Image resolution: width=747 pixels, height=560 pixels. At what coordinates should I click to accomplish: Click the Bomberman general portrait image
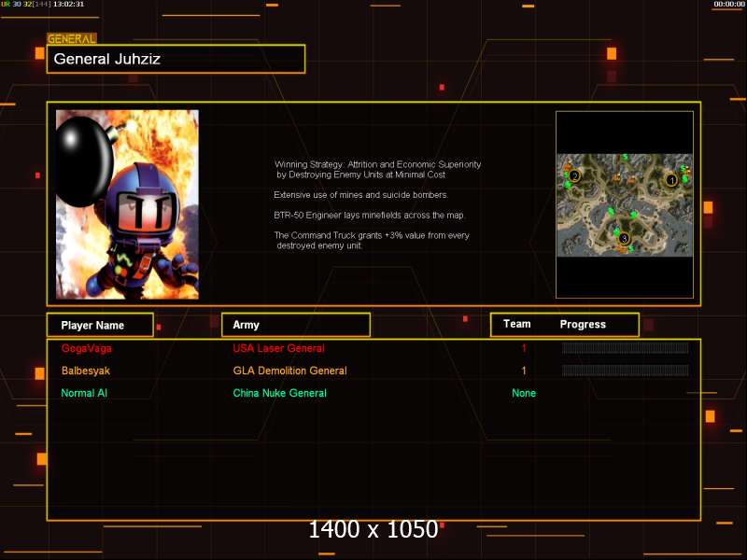(x=127, y=204)
